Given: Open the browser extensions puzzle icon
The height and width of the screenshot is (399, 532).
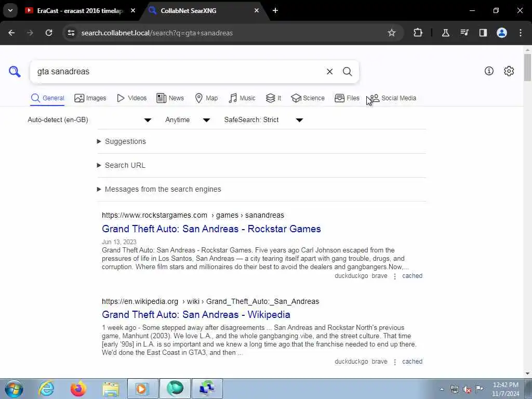Looking at the screenshot, I should click(418, 33).
